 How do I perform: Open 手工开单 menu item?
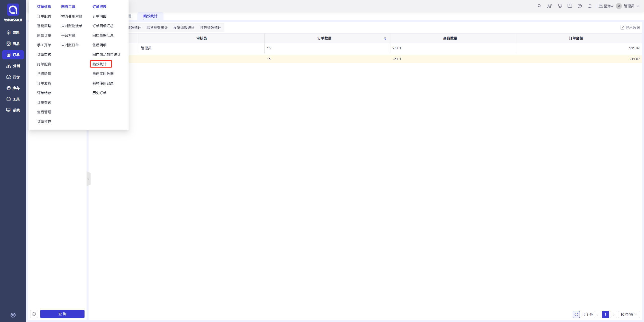pos(44,45)
